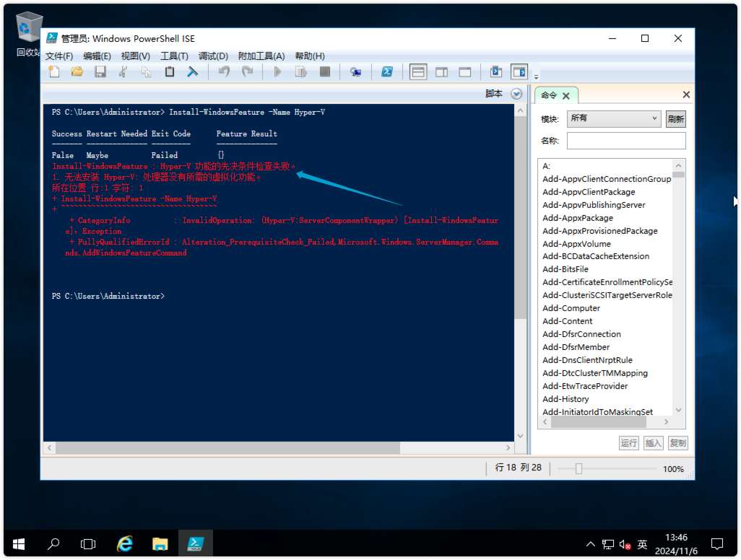Copy selection using the copy icon
741x560 pixels.
pyautogui.click(x=147, y=71)
